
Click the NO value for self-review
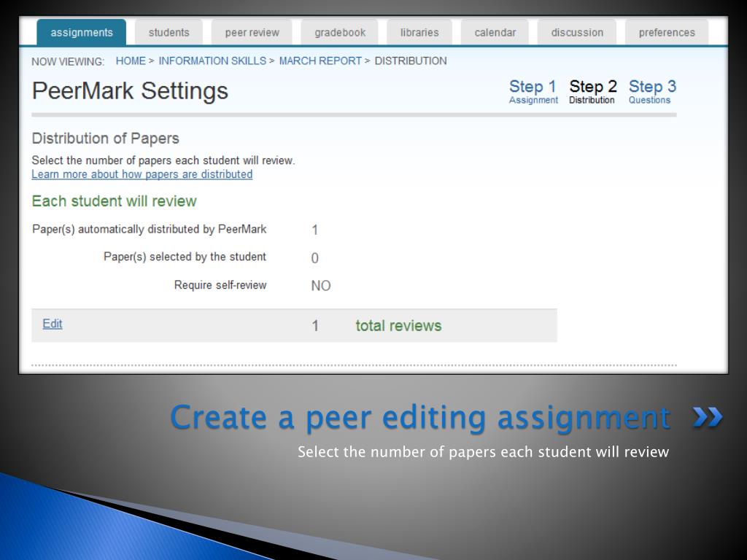tap(321, 286)
